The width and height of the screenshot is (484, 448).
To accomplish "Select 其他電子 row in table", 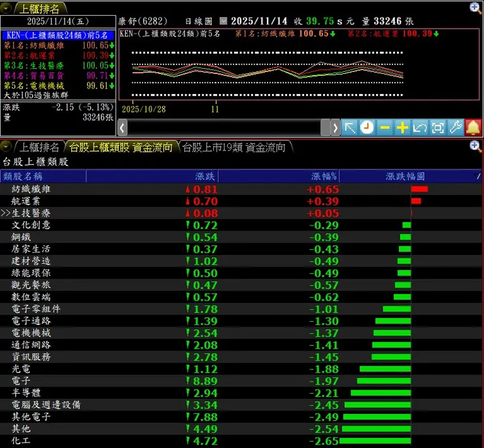I will 241,417.
